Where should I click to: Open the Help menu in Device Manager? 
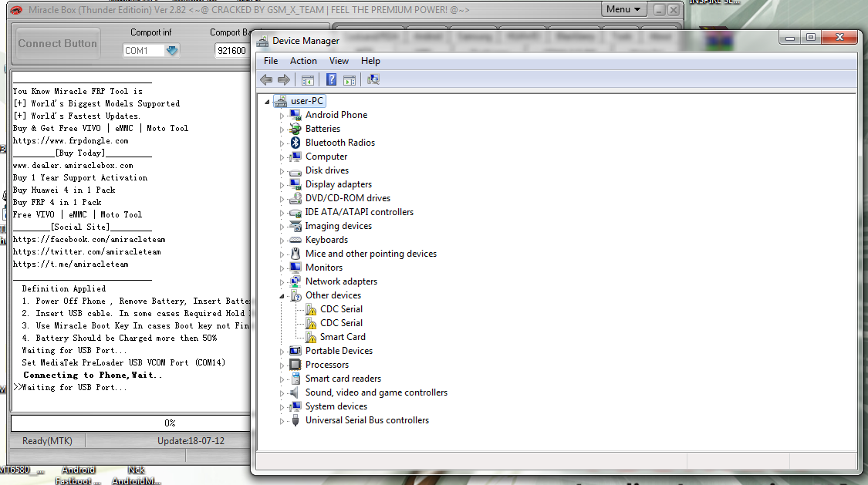click(x=370, y=61)
